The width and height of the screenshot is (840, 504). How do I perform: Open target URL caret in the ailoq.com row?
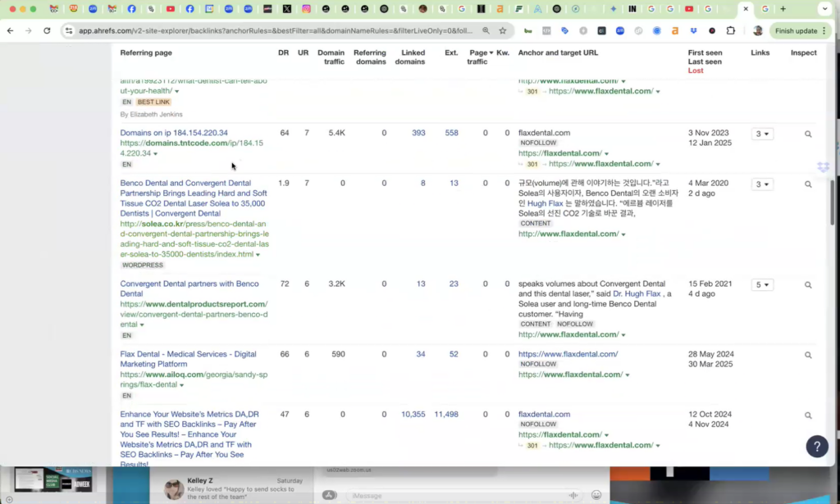click(628, 375)
